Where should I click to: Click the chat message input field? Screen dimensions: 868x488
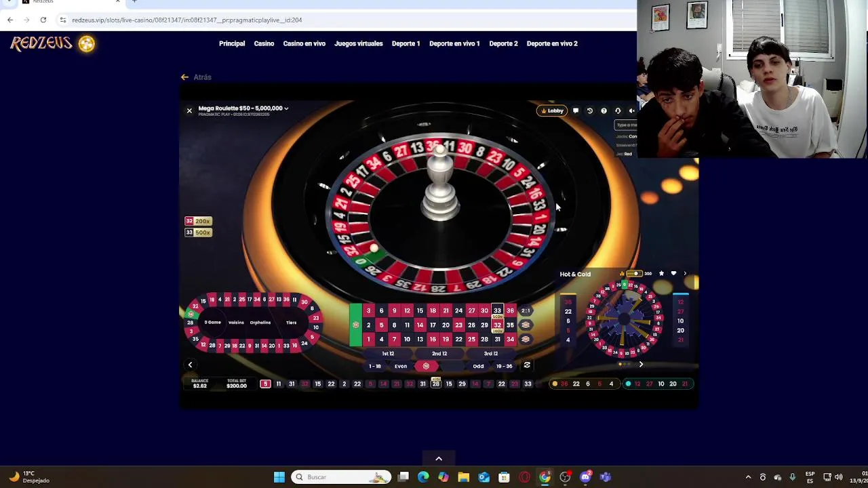click(626, 125)
